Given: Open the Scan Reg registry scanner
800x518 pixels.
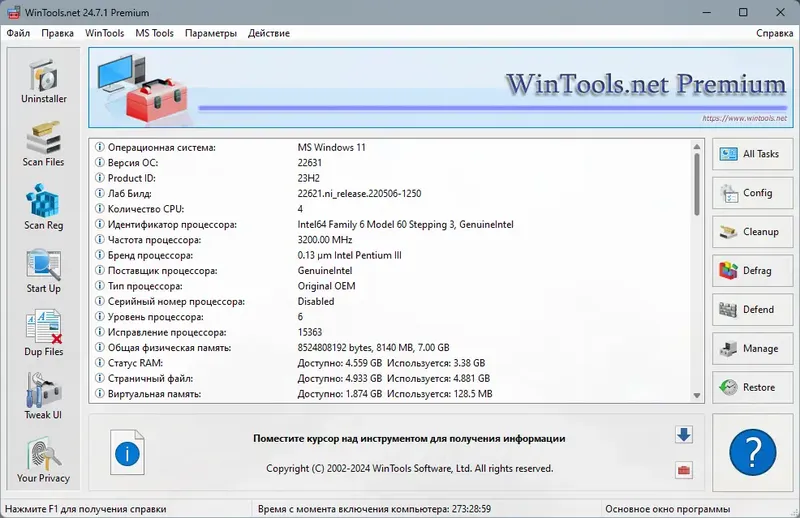Looking at the screenshot, I should pos(43,208).
